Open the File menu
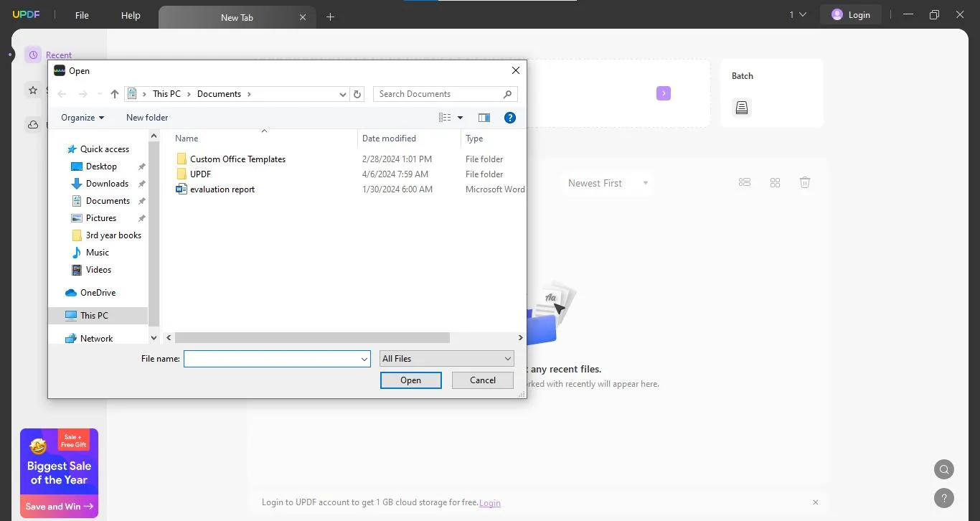Screen dimensions: 980x521 tap(82, 15)
